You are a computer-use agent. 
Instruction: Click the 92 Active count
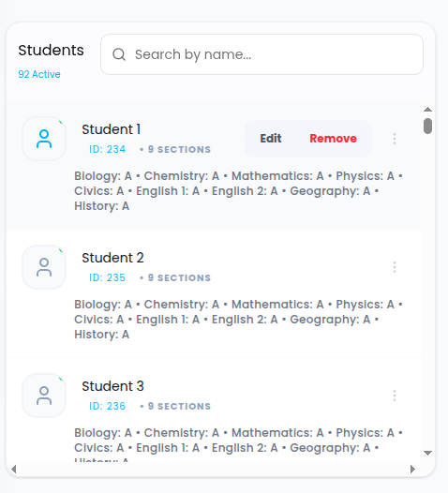(39, 74)
